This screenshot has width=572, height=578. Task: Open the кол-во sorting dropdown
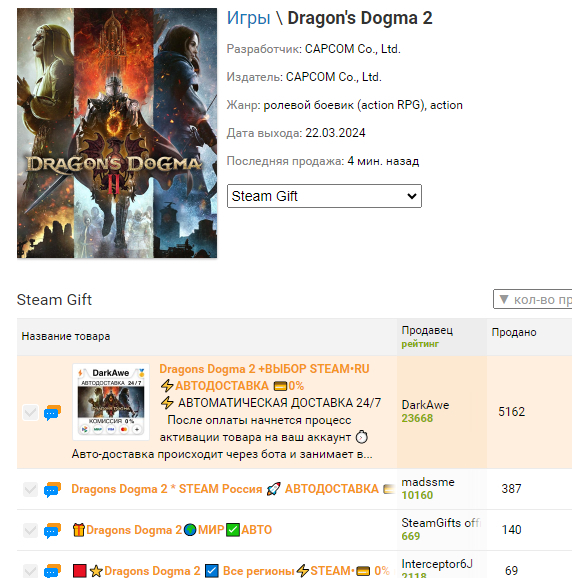click(x=533, y=299)
